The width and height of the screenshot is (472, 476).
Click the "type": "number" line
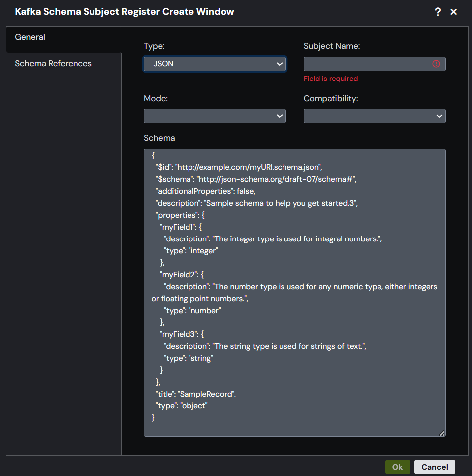(192, 311)
